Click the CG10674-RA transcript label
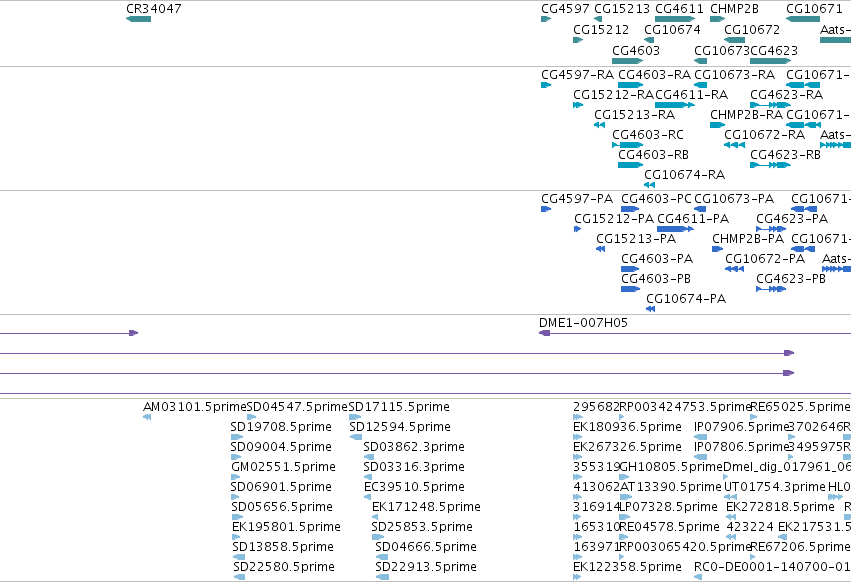Viewport: 851px width, 582px height. (x=684, y=175)
